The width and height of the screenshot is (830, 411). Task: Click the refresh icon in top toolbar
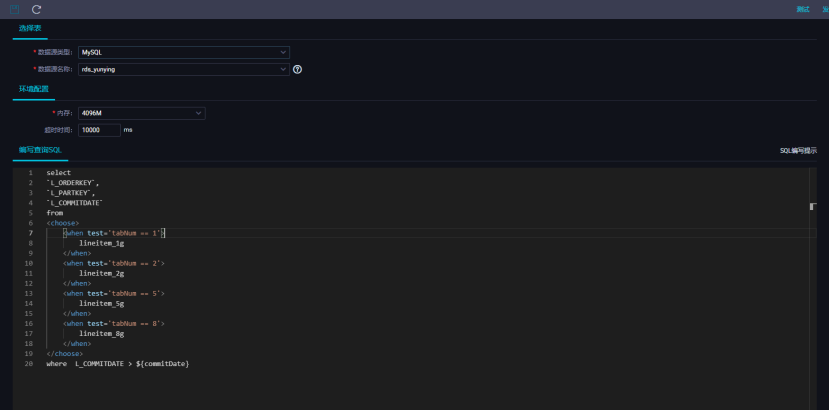pyautogui.click(x=37, y=9)
